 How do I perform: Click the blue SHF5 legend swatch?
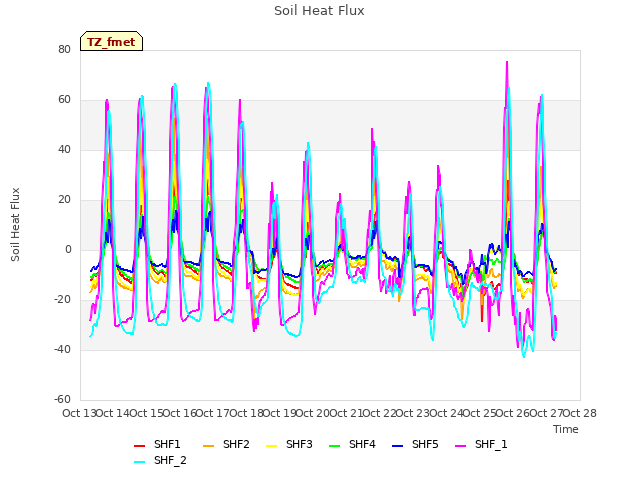coord(398,446)
